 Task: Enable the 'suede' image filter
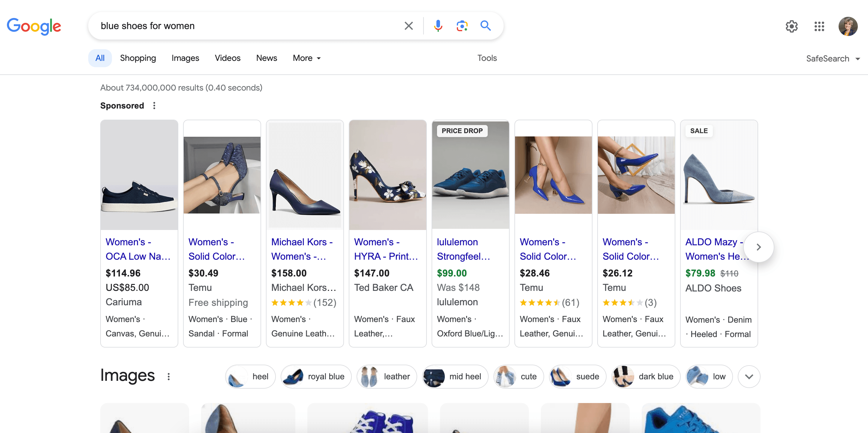coord(577,376)
